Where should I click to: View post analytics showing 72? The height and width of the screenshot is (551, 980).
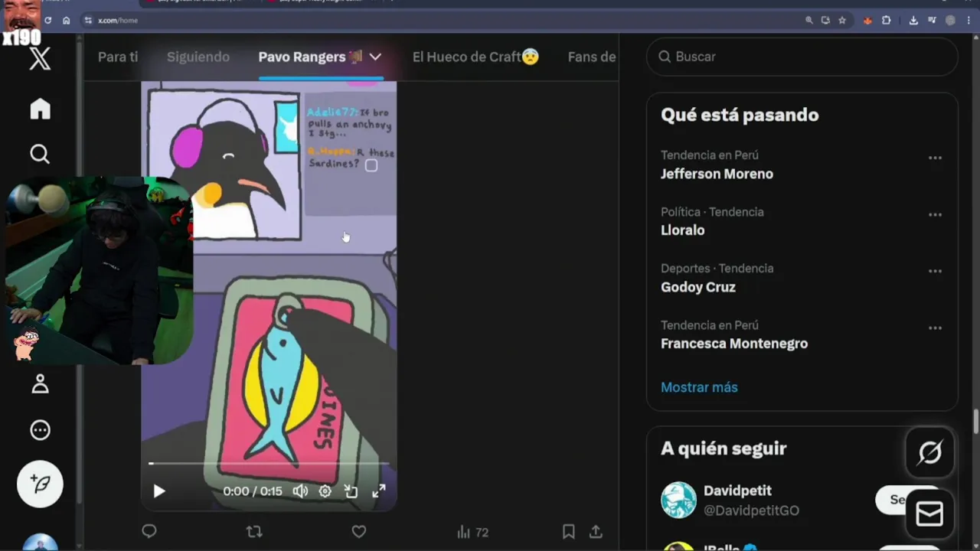(472, 532)
